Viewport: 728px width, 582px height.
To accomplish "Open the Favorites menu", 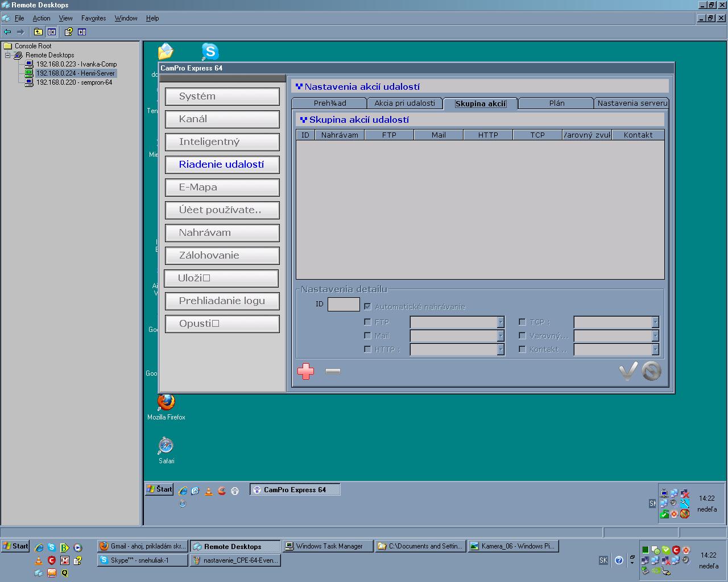I will pos(93,18).
